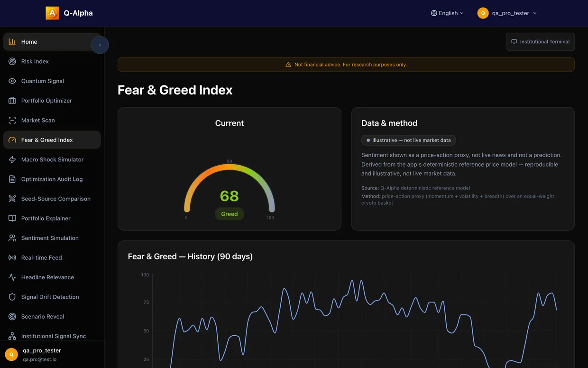Click the Fear & Greed Index page heading
Screen dimensions: 588x368
(x=175, y=90)
